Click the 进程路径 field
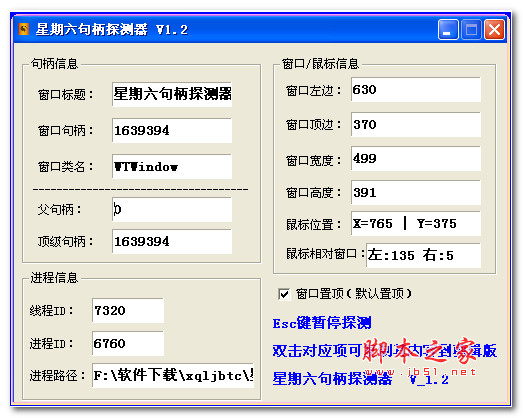Image resolution: width=523 pixels, height=418 pixels. (x=173, y=376)
